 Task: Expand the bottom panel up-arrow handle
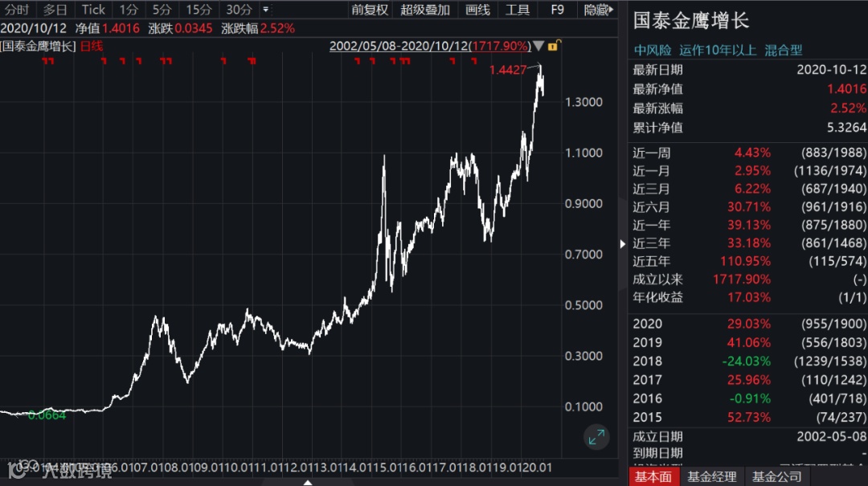tap(308, 483)
